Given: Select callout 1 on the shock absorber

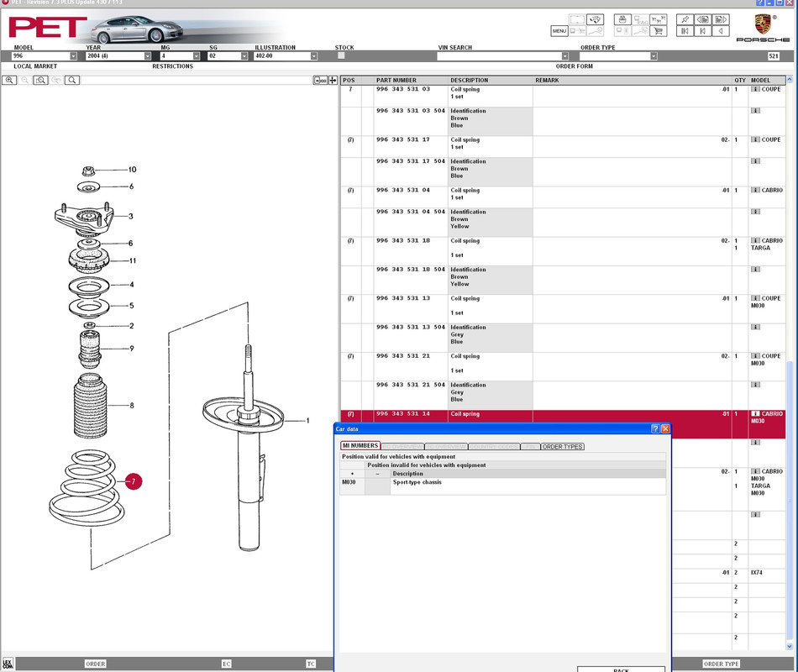Looking at the screenshot, I should coord(307,421).
